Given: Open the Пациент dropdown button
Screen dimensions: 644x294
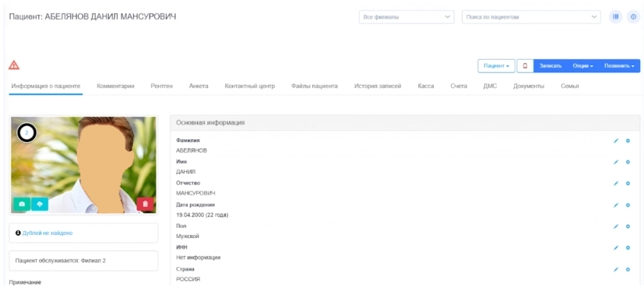Looking at the screenshot, I should click(x=496, y=66).
